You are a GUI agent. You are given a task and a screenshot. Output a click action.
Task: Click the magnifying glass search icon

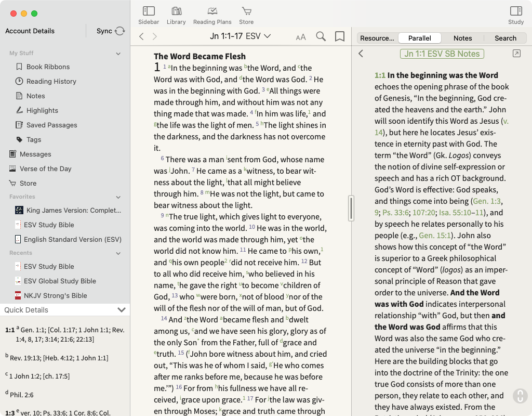click(321, 36)
